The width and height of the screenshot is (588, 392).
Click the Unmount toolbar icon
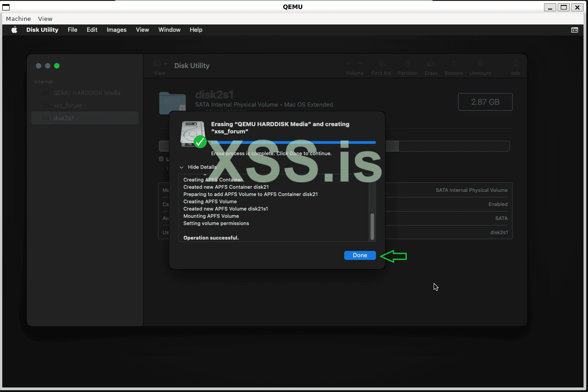pos(480,64)
